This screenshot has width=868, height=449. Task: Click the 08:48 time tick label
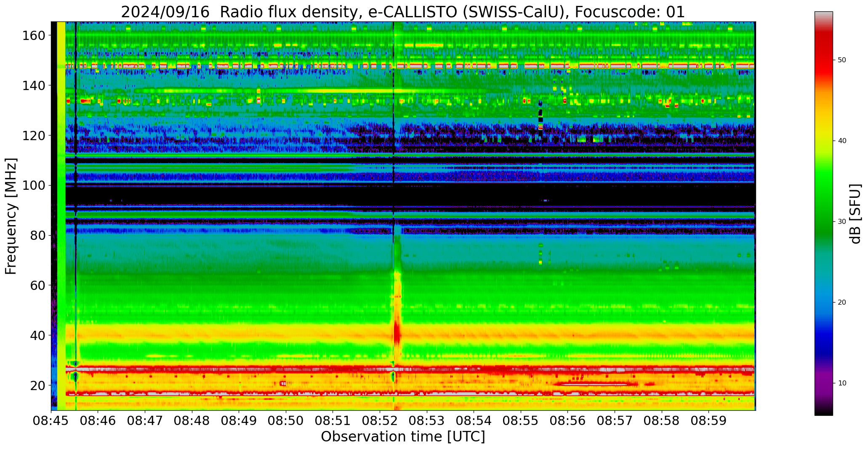click(192, 421)
